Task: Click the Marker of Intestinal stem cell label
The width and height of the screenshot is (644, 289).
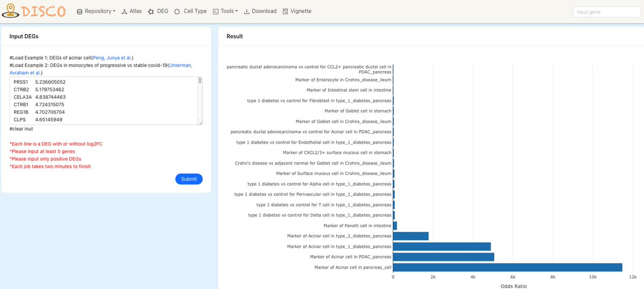Action: coord(349,90)
